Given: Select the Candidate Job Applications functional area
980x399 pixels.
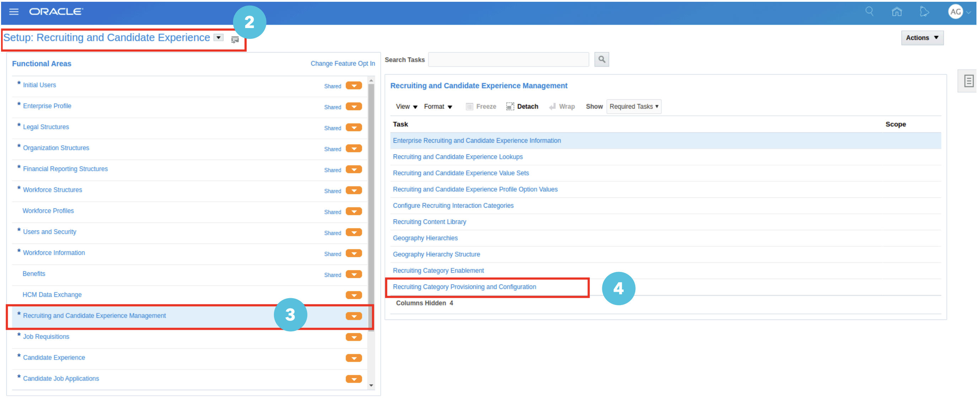Looking at the screenshot, I should click(x=61, y=379).
